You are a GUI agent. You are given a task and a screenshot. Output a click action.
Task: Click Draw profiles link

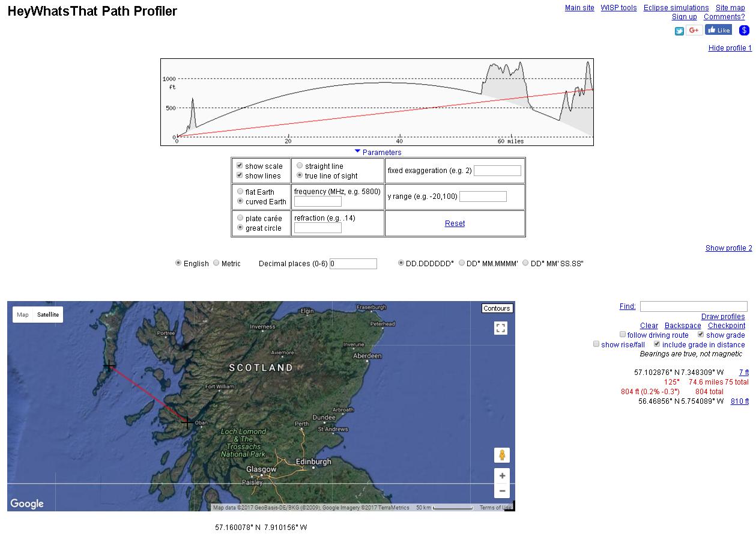pyautogui.click(x=723, y=317)
